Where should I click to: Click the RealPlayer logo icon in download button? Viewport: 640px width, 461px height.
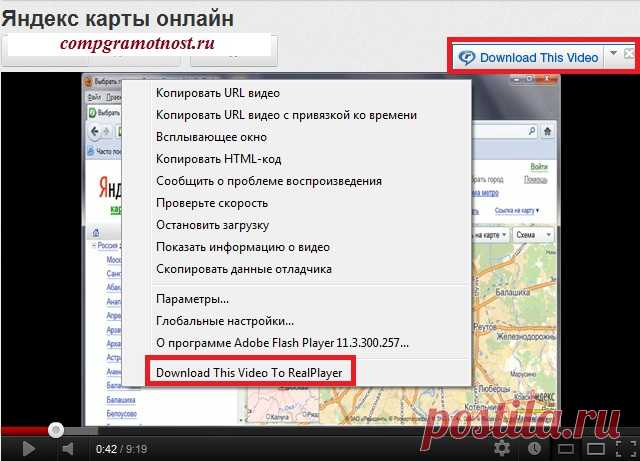[467, 57]
